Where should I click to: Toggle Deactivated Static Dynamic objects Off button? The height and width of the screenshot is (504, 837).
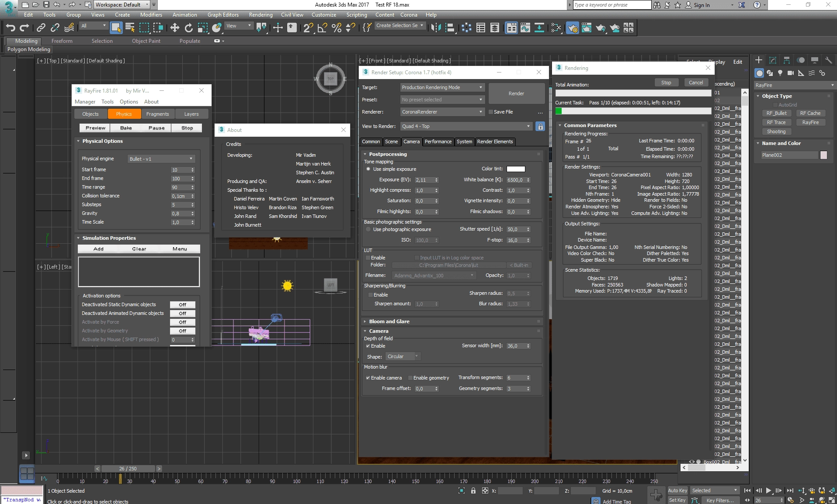tap(182, 305)
